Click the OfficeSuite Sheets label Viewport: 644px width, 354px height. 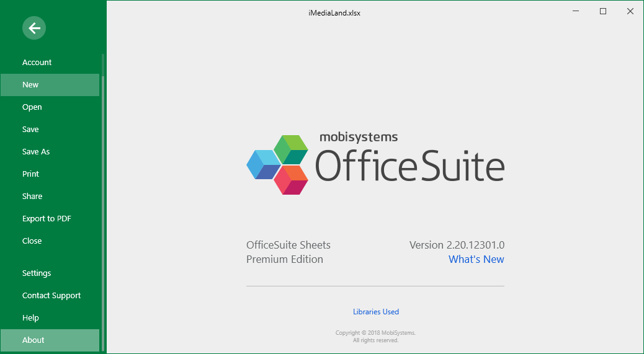(x=288, y=246)
